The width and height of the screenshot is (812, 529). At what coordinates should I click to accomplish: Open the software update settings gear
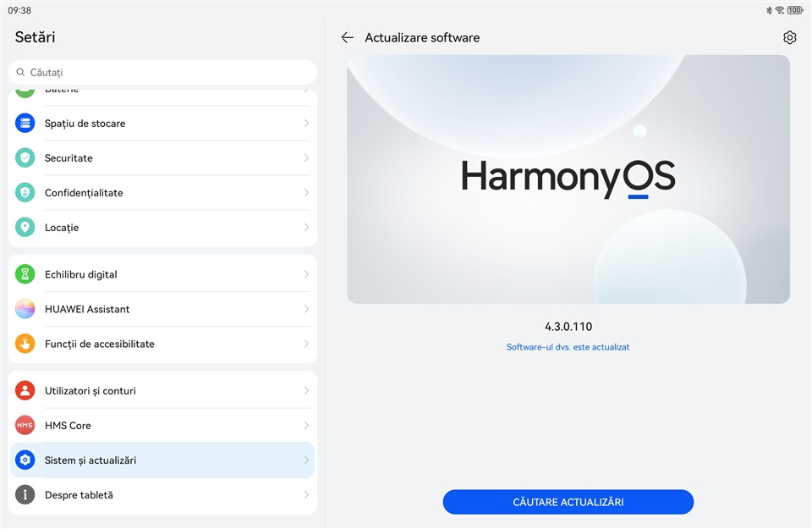[789, 37]
